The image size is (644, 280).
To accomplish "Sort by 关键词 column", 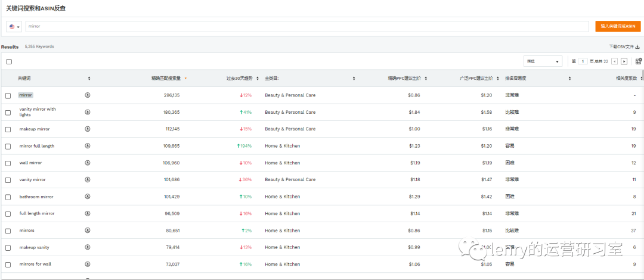I will click(x=89, y=79).
